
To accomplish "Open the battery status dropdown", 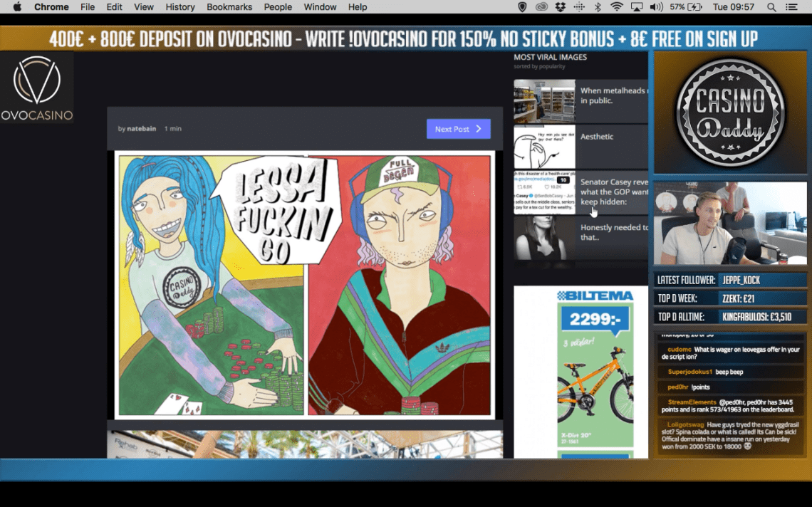I will tap(685, 6).
